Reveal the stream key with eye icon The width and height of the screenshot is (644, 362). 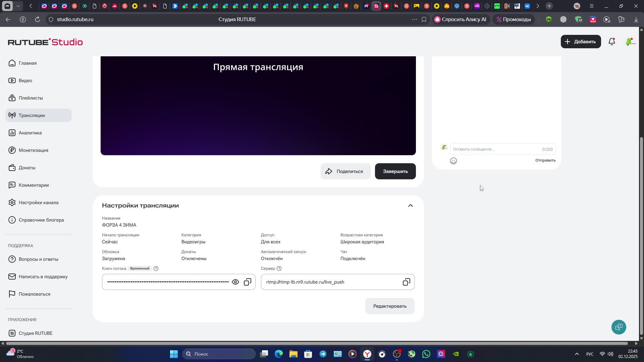coord(235,282)
